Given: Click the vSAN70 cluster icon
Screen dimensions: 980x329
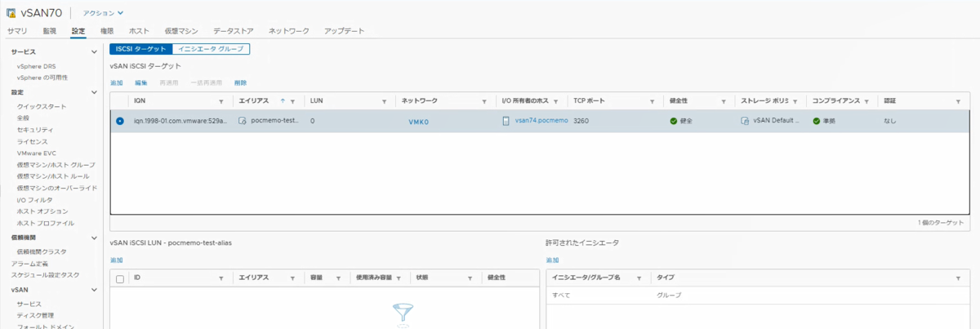Looking at the screenshot, I should (12, 12).
